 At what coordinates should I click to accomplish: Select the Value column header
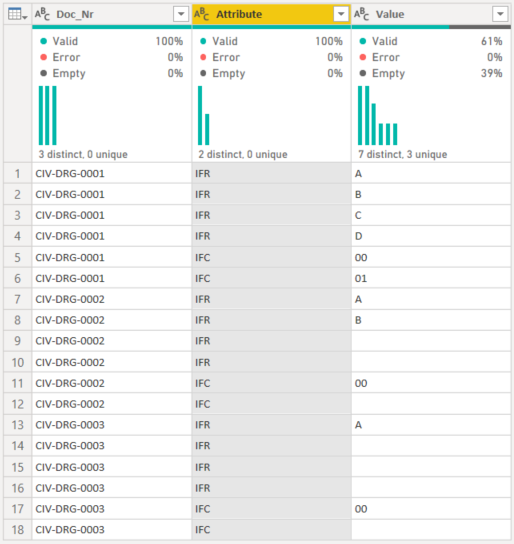coord(431,14)
